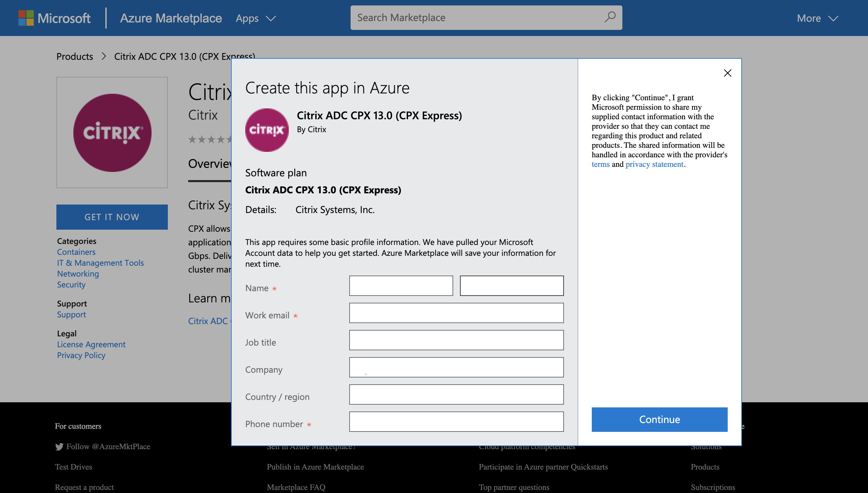Click the Citrix logo in dialog
The width and height of the screenshot is (868, 493).
[x=267, y=130]
